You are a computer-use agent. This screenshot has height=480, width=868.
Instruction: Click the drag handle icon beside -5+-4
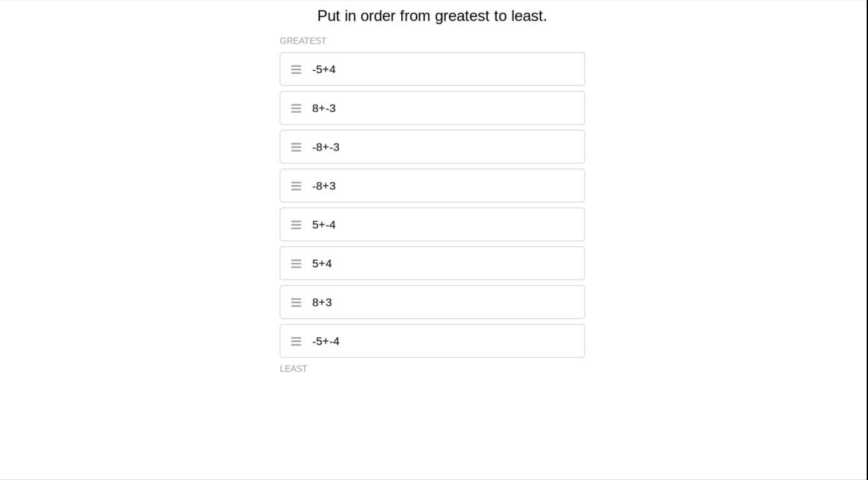click(296, 342)
